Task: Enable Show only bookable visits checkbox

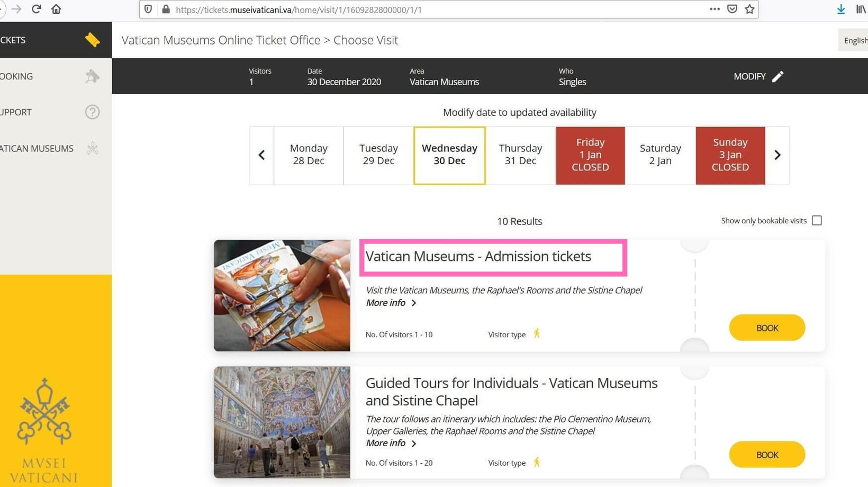Action: pos(817,221)
